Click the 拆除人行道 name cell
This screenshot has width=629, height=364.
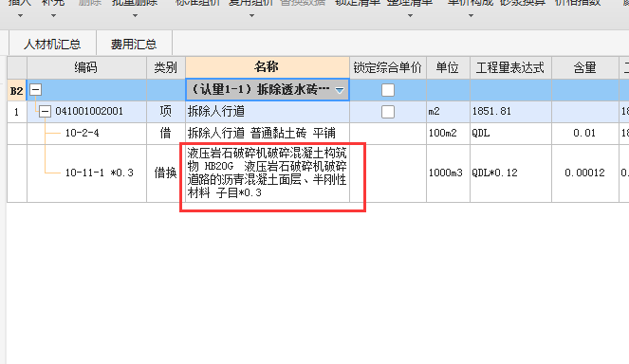click(268, 112)
